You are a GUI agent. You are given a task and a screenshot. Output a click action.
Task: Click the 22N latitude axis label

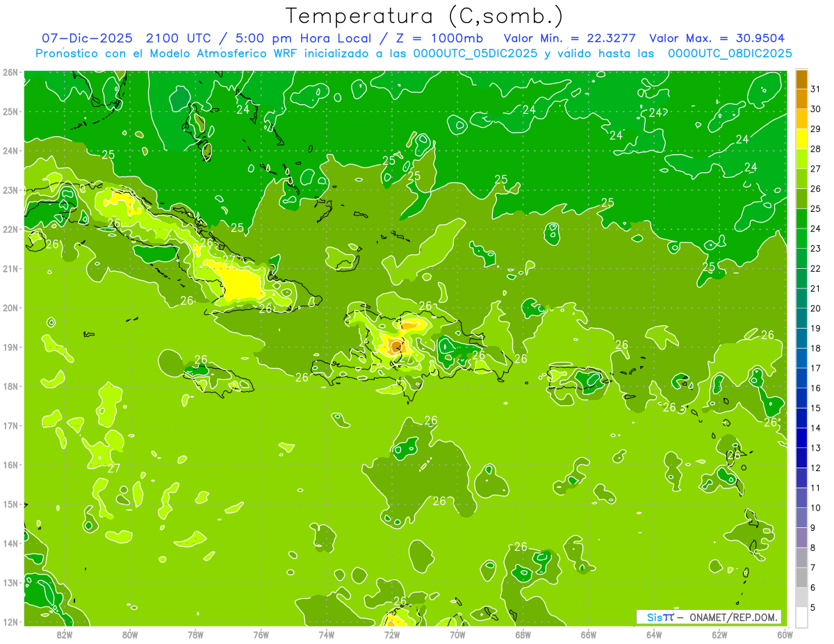tap(10, 229)
